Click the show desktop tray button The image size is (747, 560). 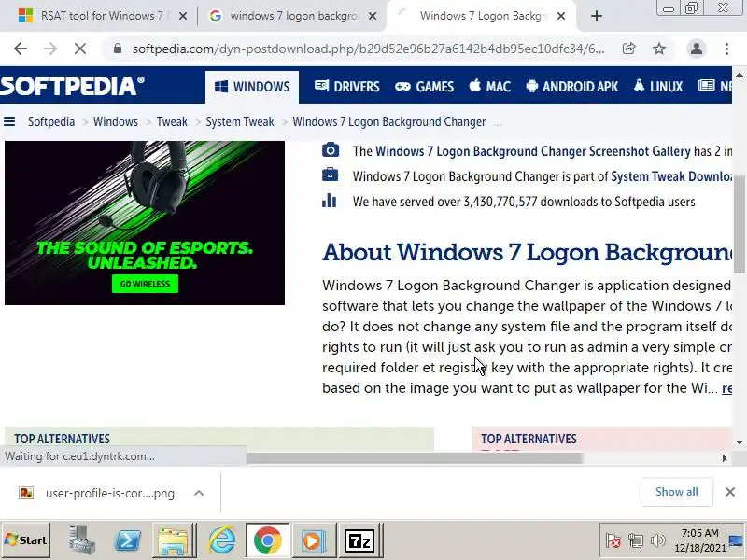point(737,540)
